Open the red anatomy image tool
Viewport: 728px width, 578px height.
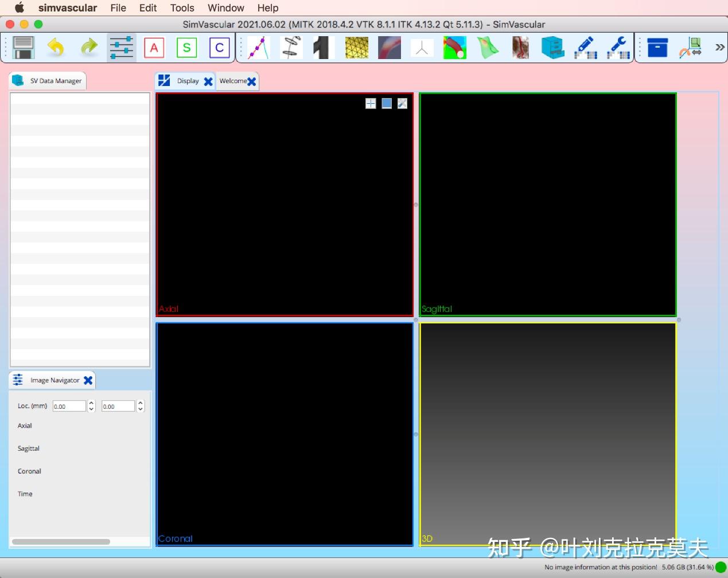pos(520,48)
